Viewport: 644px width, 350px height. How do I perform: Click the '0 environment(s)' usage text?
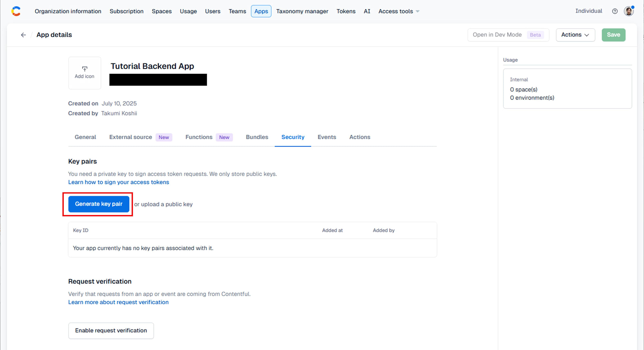click(532, 98)
